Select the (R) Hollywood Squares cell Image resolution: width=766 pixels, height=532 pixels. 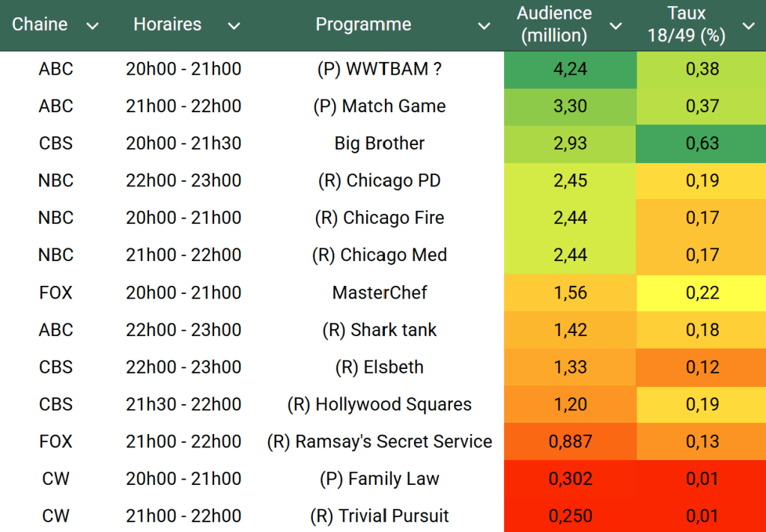(x=380, y=405)
